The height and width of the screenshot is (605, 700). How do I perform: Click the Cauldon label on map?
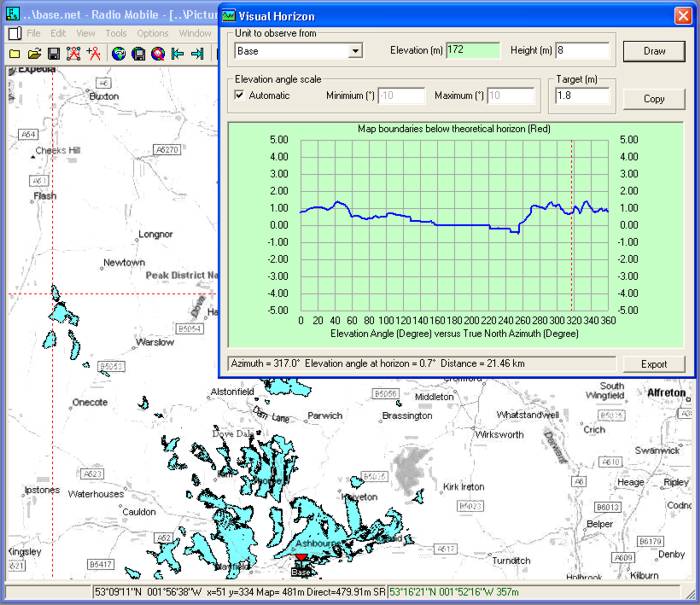pyautogui.click(x=139, y=512)
